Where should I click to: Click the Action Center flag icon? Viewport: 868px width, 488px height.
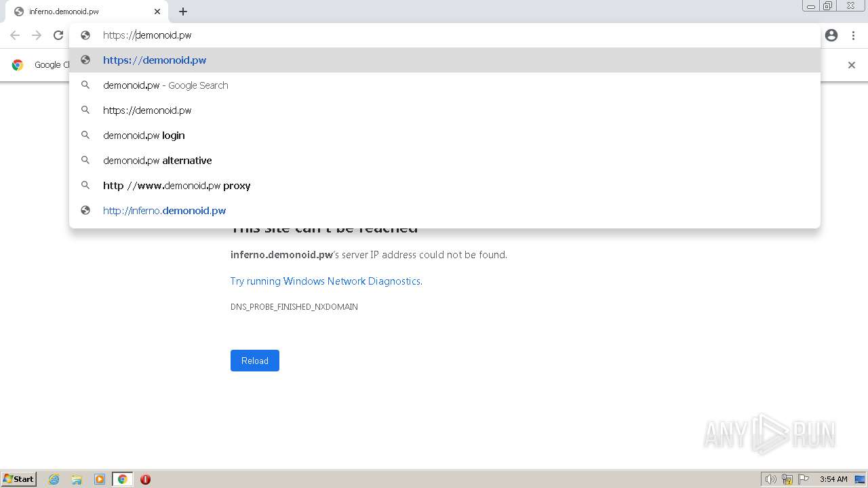[x=804, y=479]
